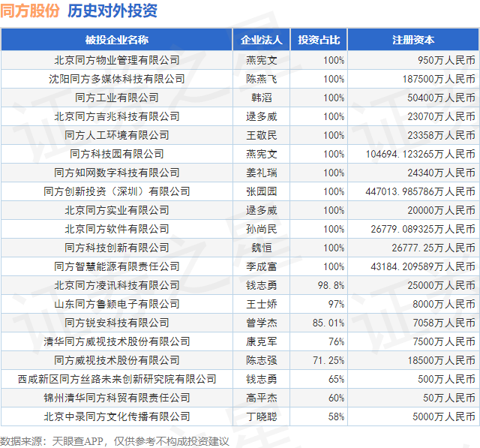Click legal person 韩滔
Image resolution: width=480 pixels, height=448 pixels.
(262, 98)
